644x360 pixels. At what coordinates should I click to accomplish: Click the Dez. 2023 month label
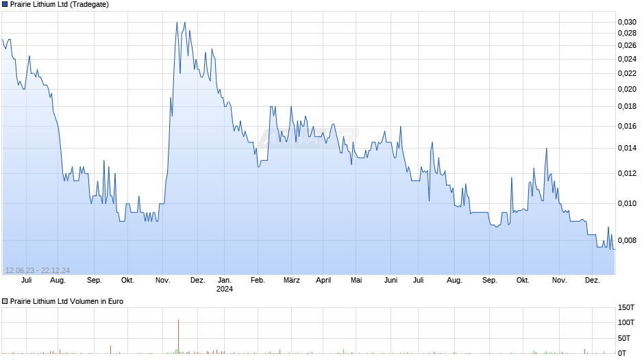tap(197, 281)
